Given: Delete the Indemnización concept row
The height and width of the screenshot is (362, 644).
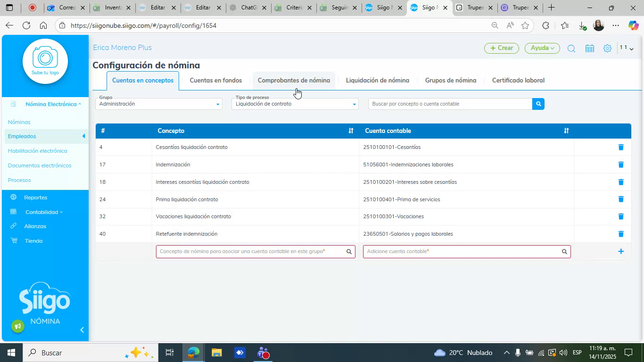Looking at the screenshot, I should 621,165.
